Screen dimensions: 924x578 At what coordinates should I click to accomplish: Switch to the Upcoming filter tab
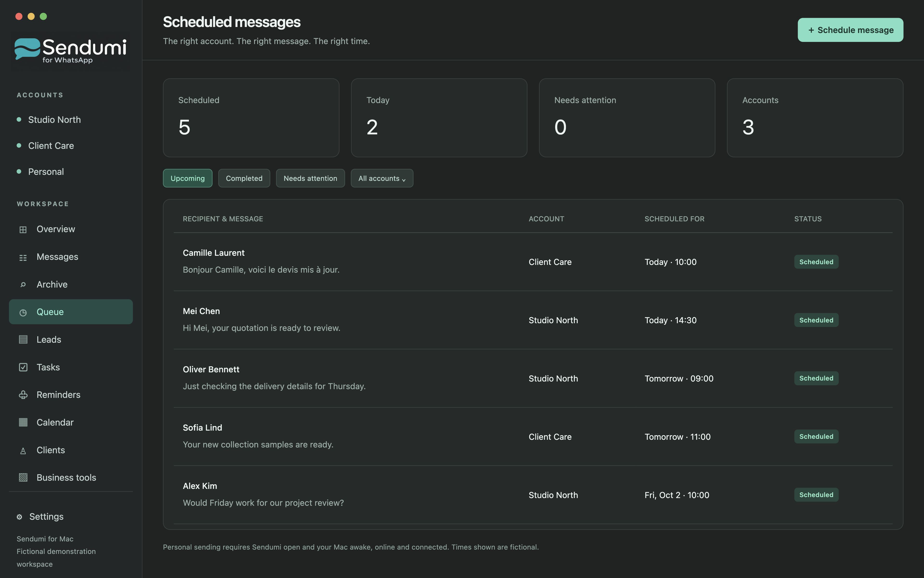tap(187, 178)
